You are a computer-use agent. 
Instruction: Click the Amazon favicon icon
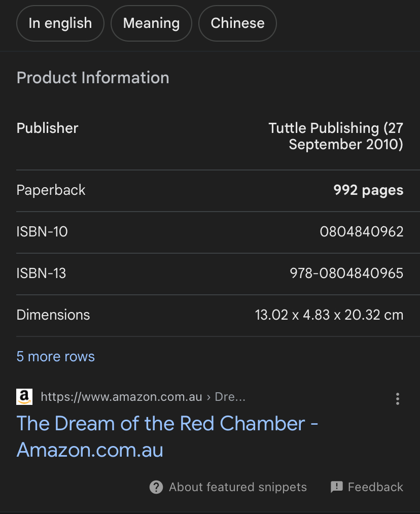pyautogui.click(x=24, y=397)
